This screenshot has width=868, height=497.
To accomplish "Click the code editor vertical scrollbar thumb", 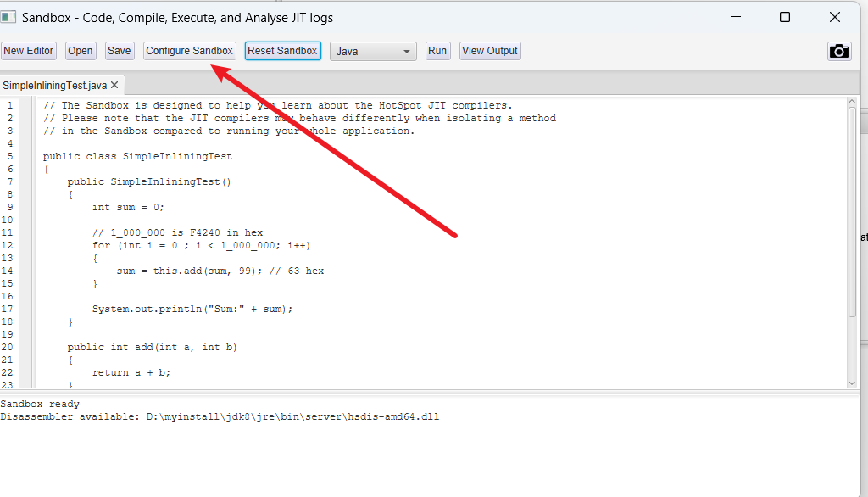I will 852,212.
